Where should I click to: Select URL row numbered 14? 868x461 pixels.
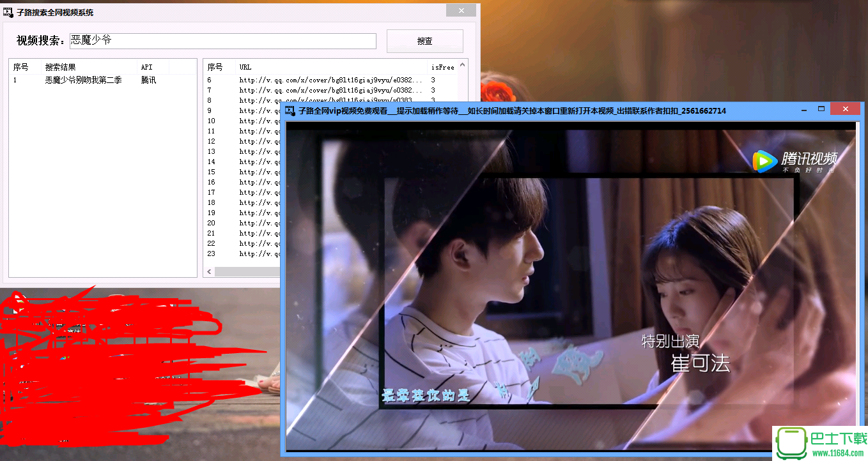(x=242, y=162)
